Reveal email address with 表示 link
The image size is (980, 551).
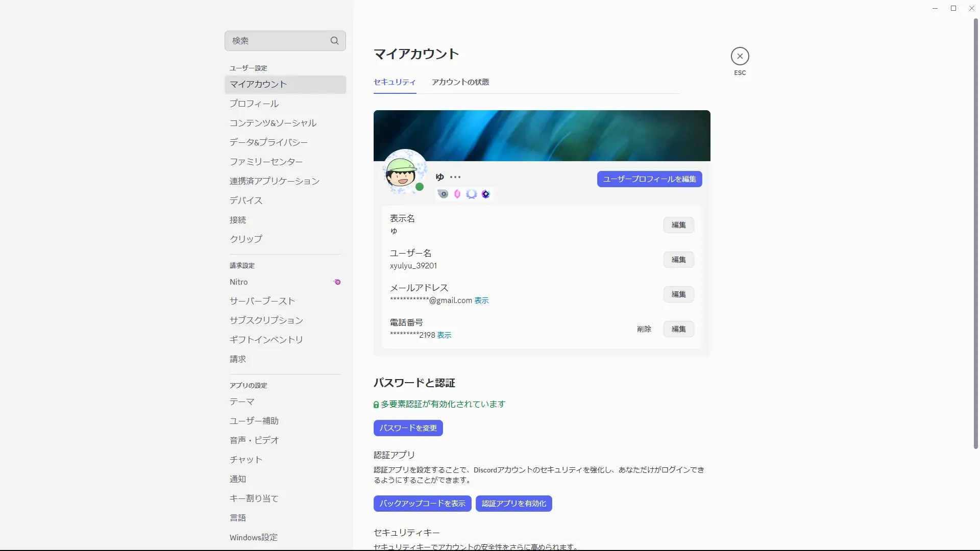pos(481,300)
